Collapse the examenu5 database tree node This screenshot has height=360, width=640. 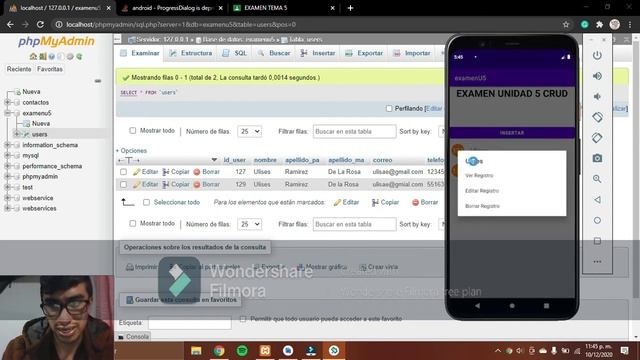[7, 113]
